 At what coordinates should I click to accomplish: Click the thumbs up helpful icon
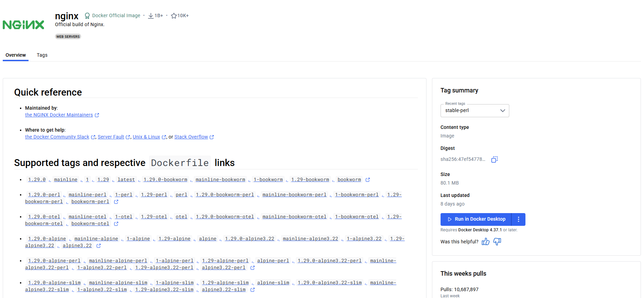point(486,242)
